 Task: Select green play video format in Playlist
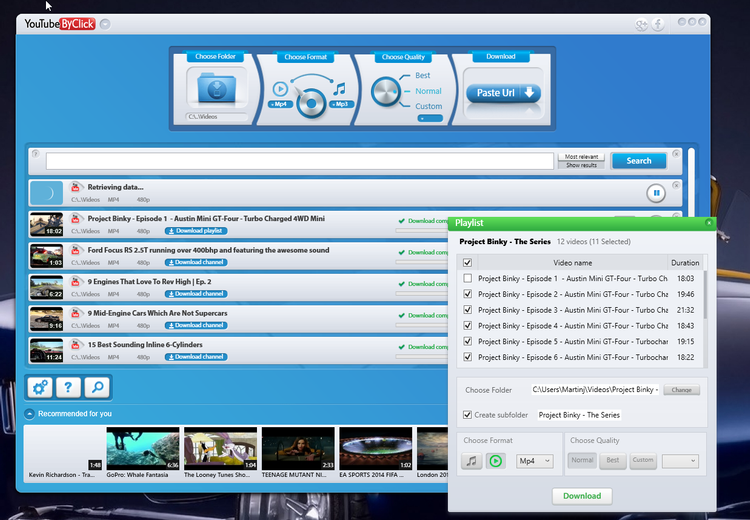[496, 461]
